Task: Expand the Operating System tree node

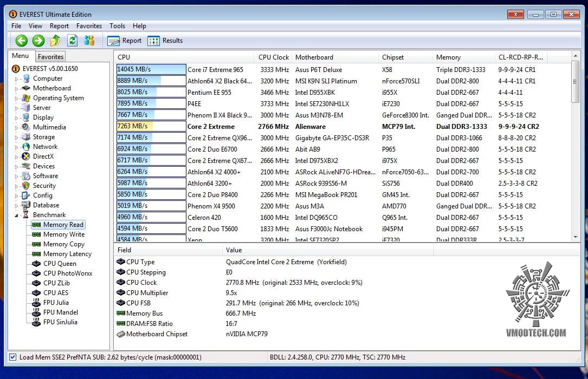Action: point(16,98)
